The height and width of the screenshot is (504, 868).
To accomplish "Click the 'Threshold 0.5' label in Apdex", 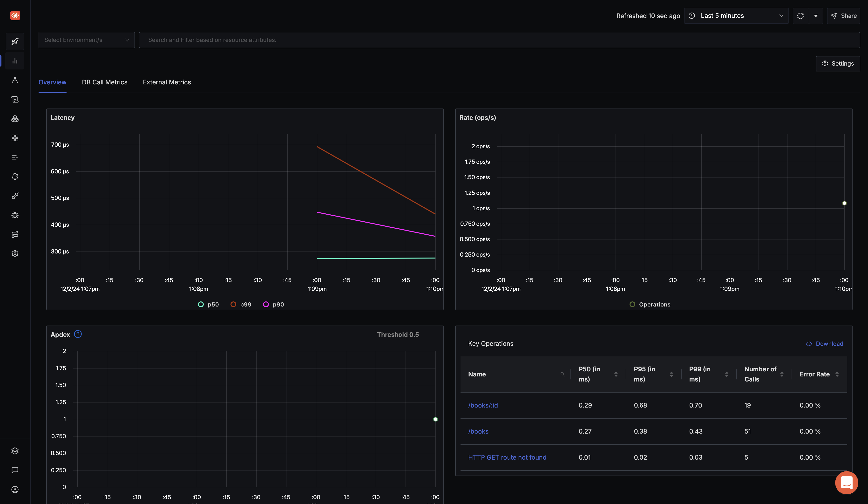I will pyautogui.click(x=398, y=335).
